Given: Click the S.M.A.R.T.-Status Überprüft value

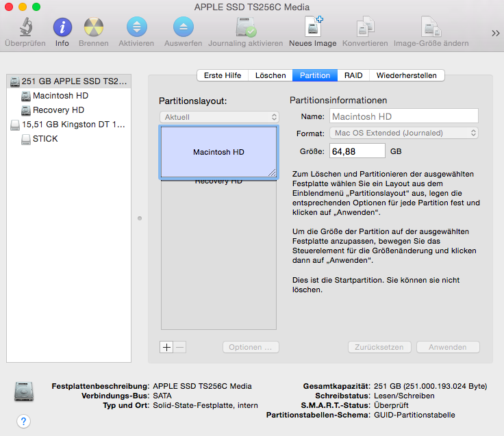Looking at the screenshot, I should pos(391,405).
